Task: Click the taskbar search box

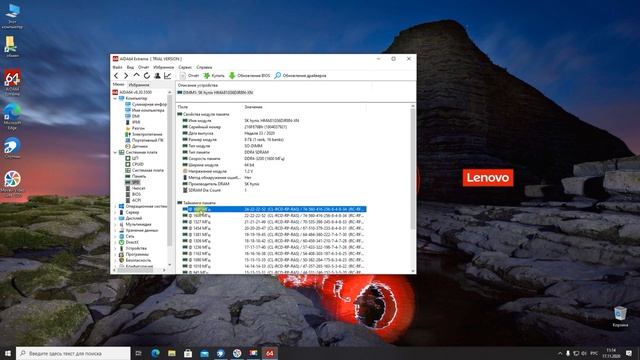Action: tap(73, 353)
